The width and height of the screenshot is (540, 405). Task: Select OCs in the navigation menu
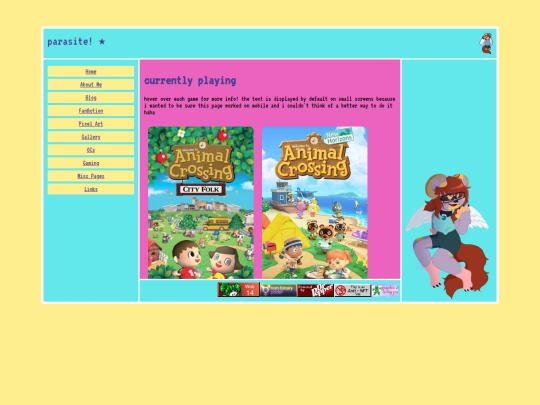91,150
